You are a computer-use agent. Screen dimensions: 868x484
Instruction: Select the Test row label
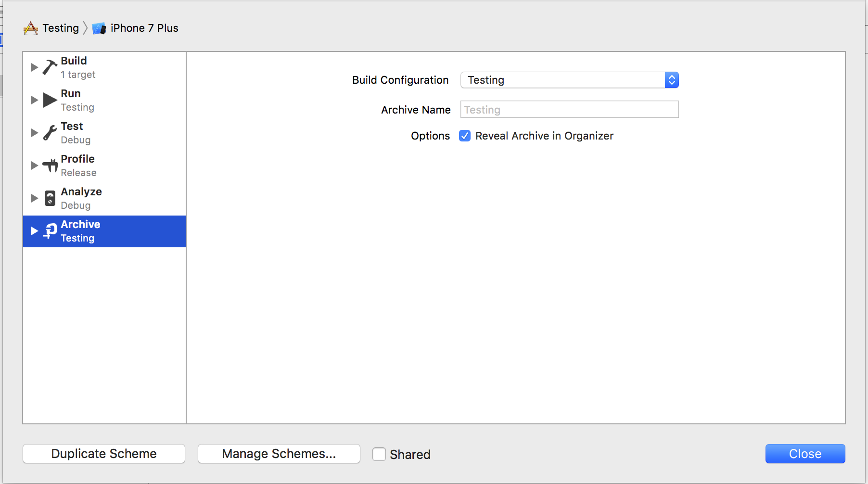72,126
